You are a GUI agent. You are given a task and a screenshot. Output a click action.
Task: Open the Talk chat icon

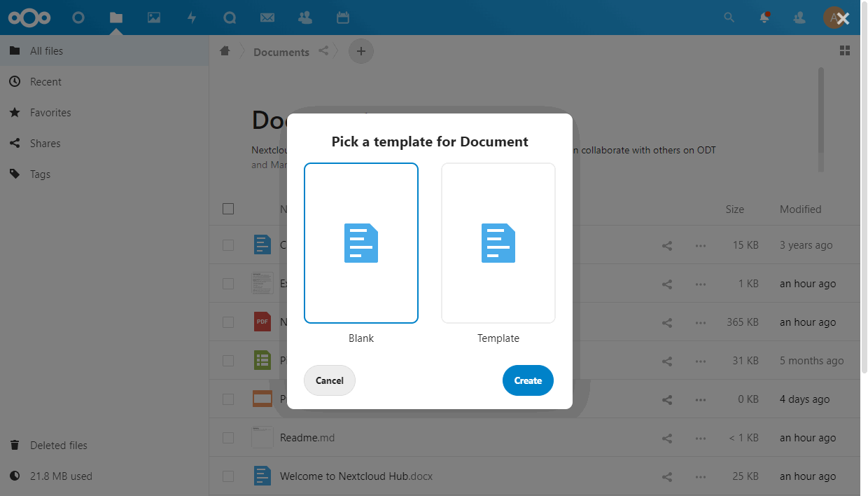point(230,18)
